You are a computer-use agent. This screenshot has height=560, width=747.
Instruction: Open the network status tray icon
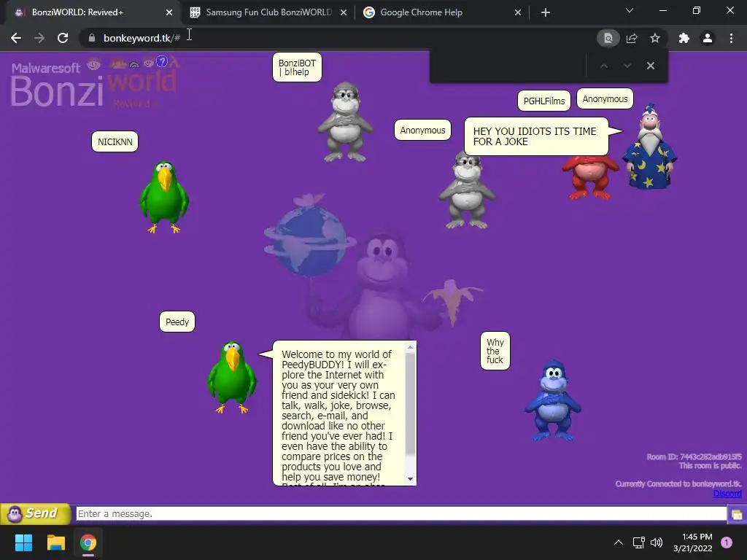[x=639, y=542]
